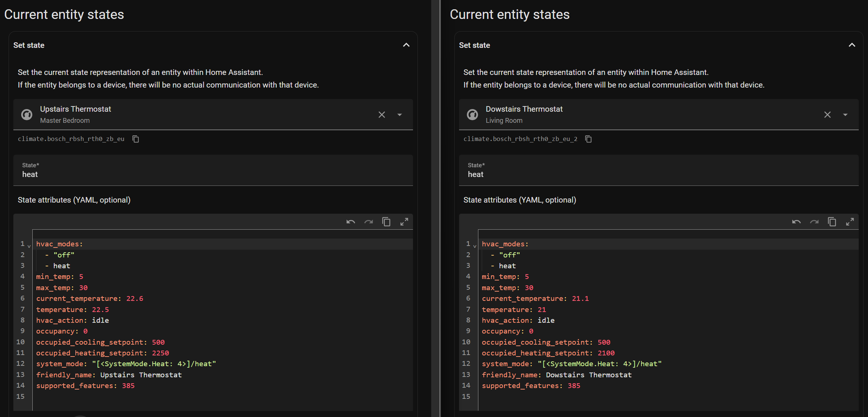Viewport: 868px width, 417px height.
Task: Collapse the right Set state panel
Action: (x=852, y=45)
